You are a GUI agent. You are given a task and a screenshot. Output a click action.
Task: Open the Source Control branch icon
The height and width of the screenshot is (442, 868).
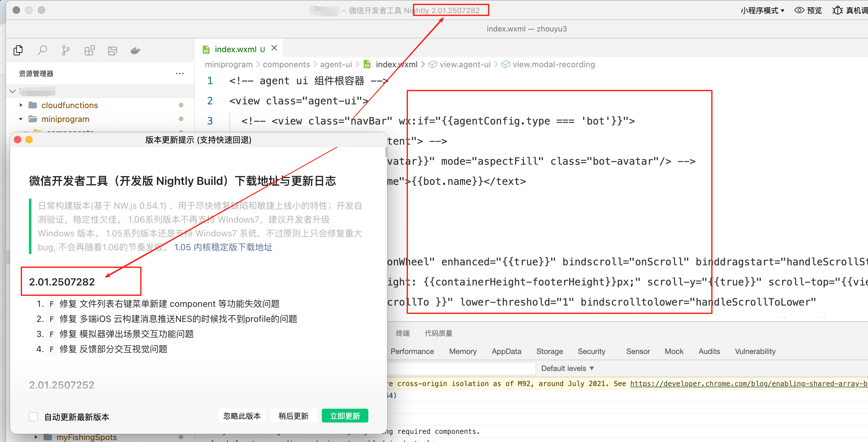pyautogui.click(x=66, y=51)
